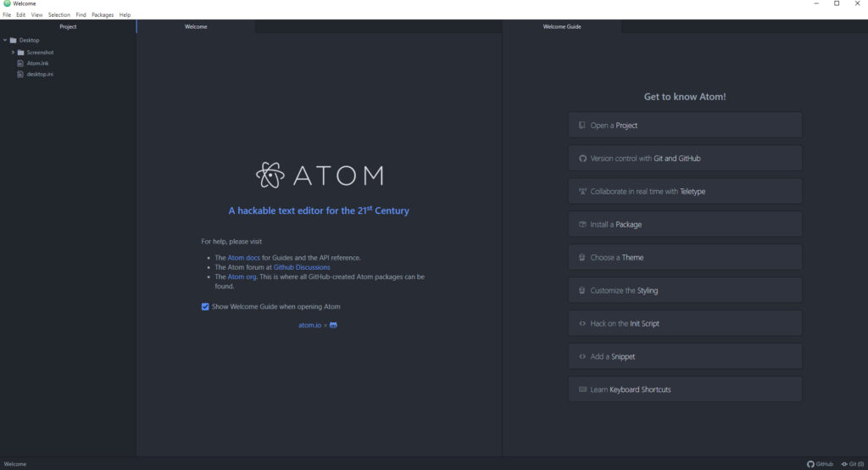
Task: Expand the Screenshot folder chevron
Action: click(13, 52)
